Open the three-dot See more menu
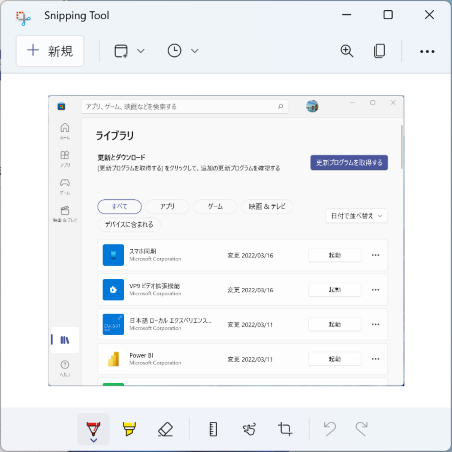This screenshot has height=452, width=452. click(x=427, y=51)
